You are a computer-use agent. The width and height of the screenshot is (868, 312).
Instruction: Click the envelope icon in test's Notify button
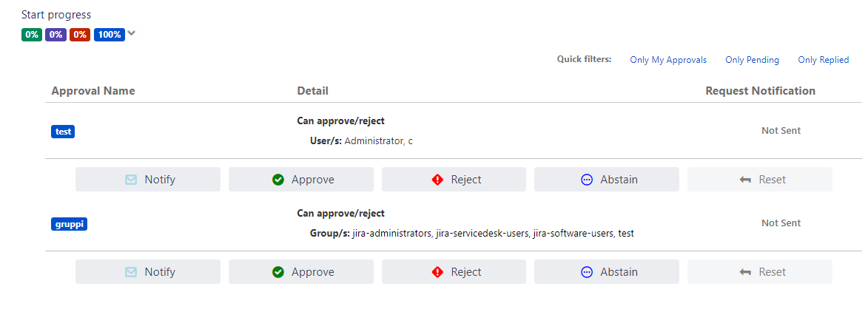point(131,180)
